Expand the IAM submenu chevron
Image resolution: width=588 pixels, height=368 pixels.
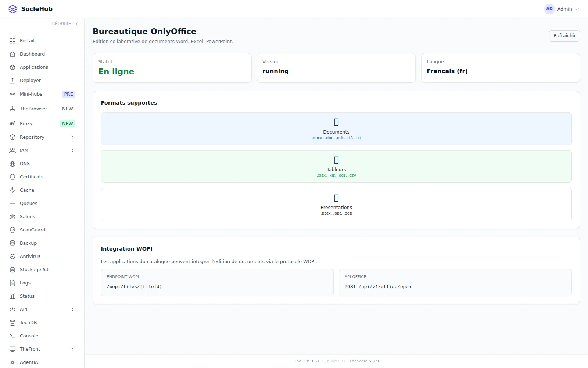pyautogui.click(x=72, y=151)
